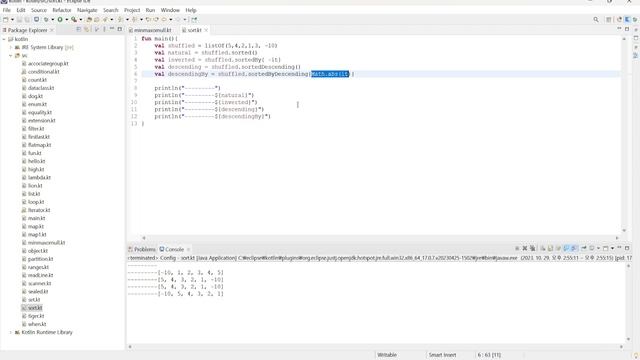Open a terminal from the toolbar

(36, 20)
